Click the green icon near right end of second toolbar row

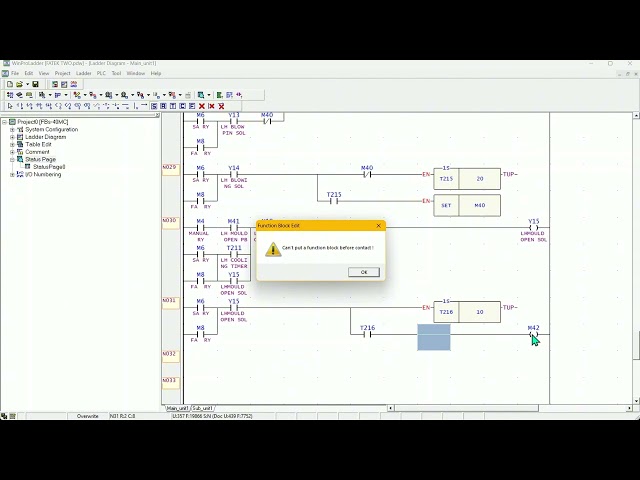click(x=219, y=95)
